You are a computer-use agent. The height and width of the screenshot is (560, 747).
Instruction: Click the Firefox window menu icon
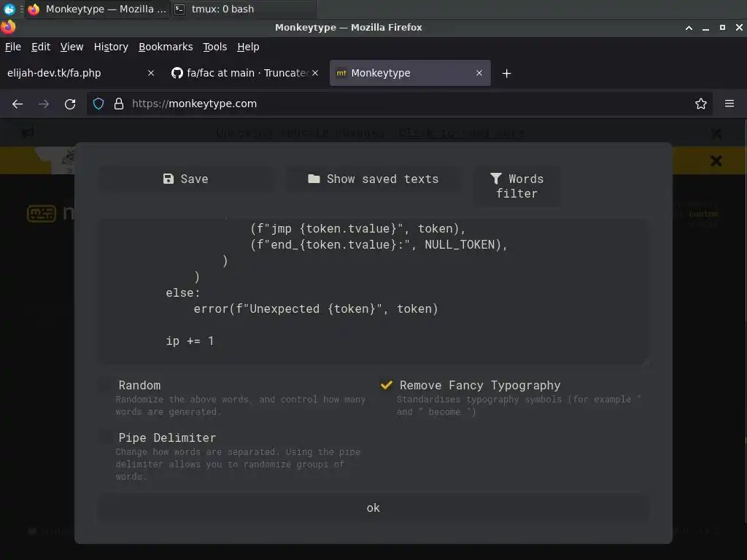[8, 27]
